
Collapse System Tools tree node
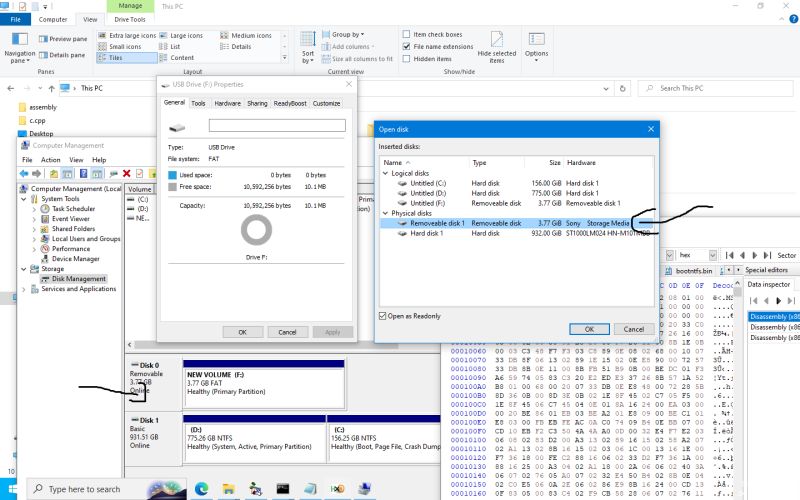pyautogui.click(x=24, y=199)
